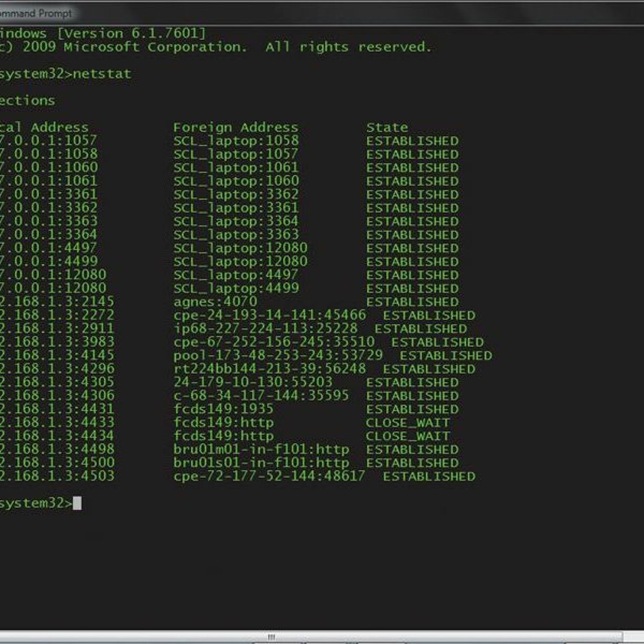Click the pool-173-48-253-243:53729 address

pyautogui.click(x=278, y=355)
